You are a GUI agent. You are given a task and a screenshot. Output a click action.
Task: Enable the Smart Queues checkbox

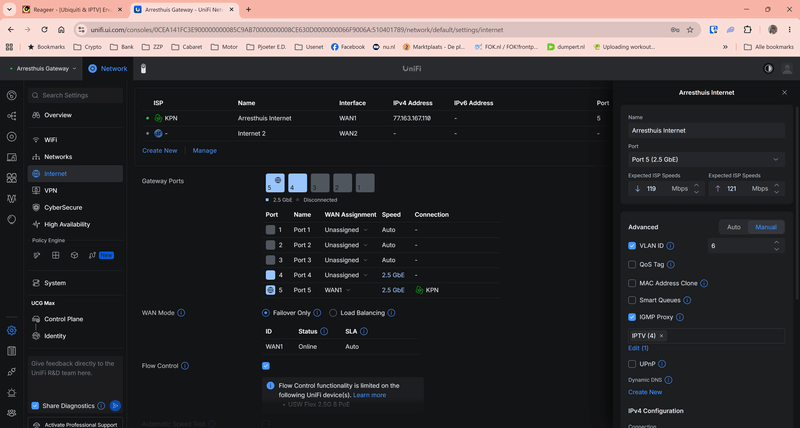(x=632, y=300)
